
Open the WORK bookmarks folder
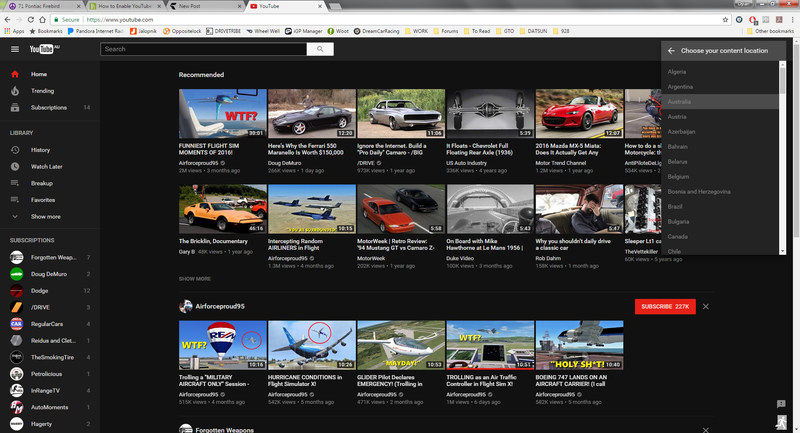click(416, 31)
